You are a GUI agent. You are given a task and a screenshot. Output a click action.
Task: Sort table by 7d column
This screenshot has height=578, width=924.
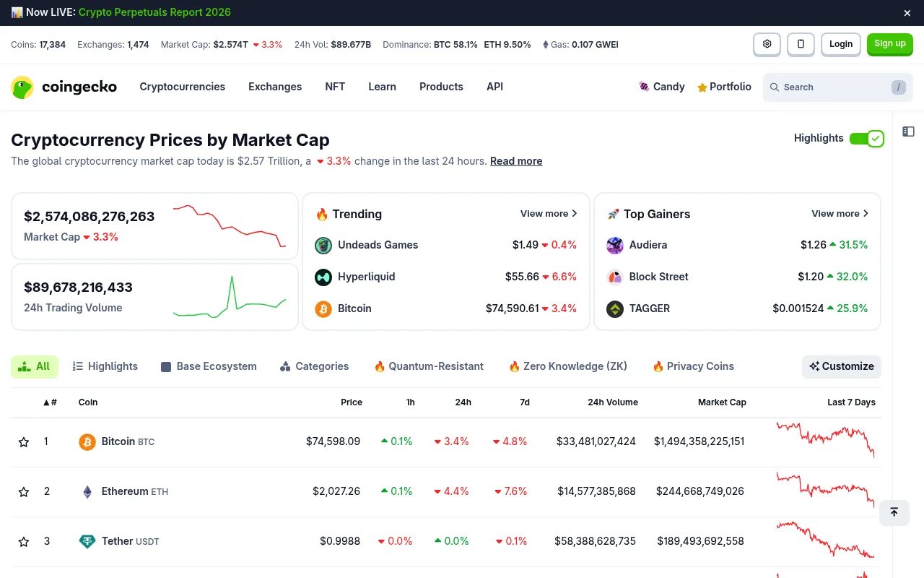click(525, 402)
